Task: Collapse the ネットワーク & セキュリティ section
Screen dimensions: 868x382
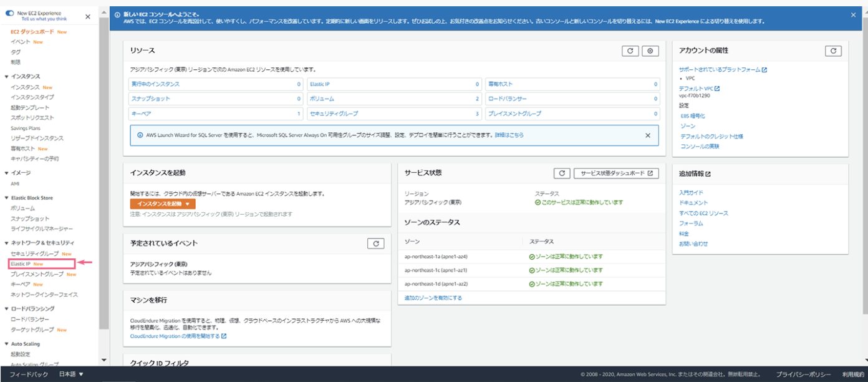Action: coord(7,243)
